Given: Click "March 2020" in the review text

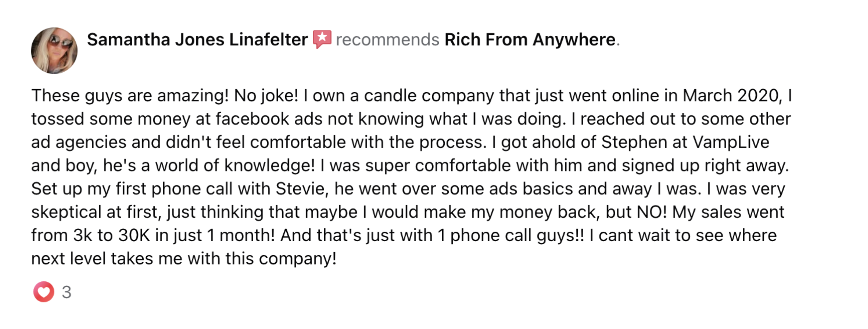Looking at the screenshot, I should (x=731, y=96).
